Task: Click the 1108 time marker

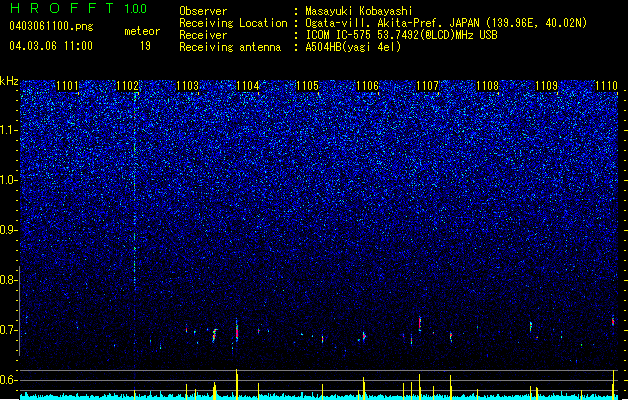Action: (487, 86)
